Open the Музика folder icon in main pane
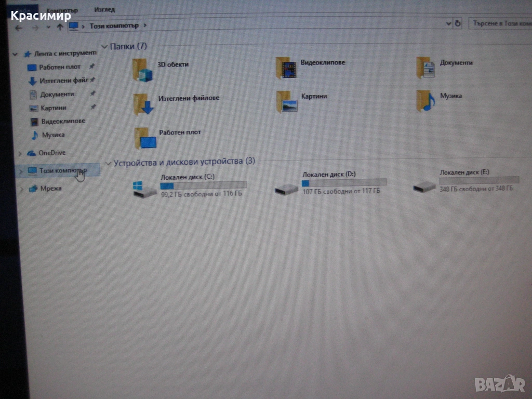532x399 pixels. (426, 101)
